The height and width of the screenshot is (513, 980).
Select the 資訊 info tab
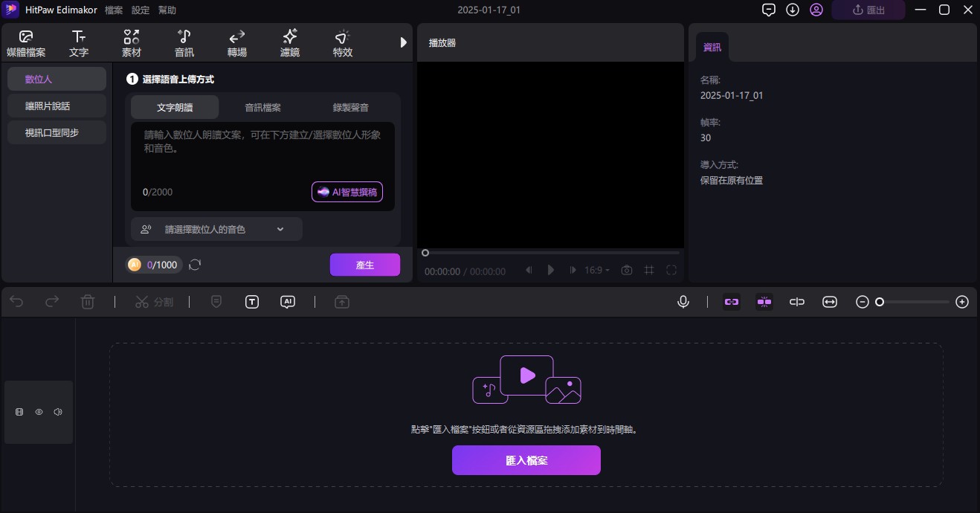[712, 47]
